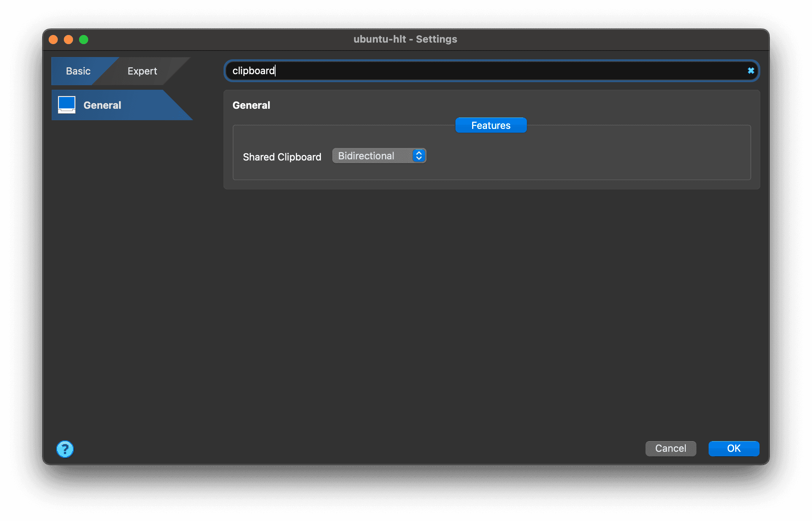Click the Cancel button
The width and height of the screenshot is (812, 521).
click(x=671, y=448)
